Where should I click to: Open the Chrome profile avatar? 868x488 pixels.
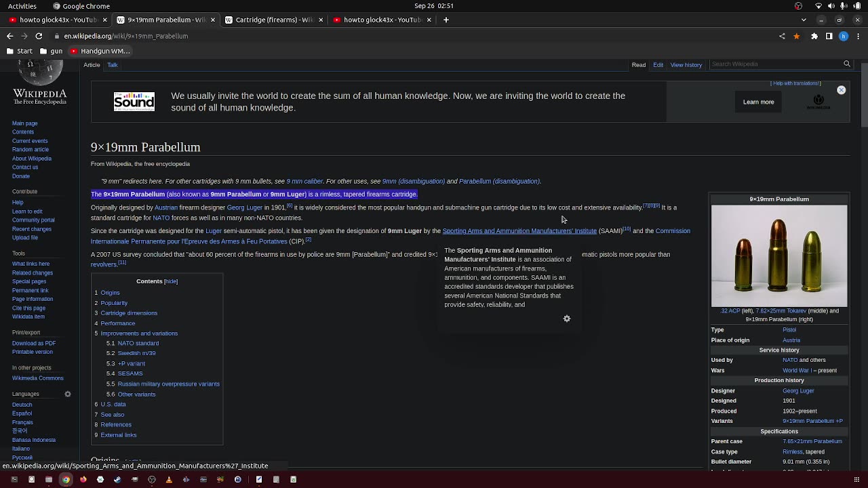844,36
